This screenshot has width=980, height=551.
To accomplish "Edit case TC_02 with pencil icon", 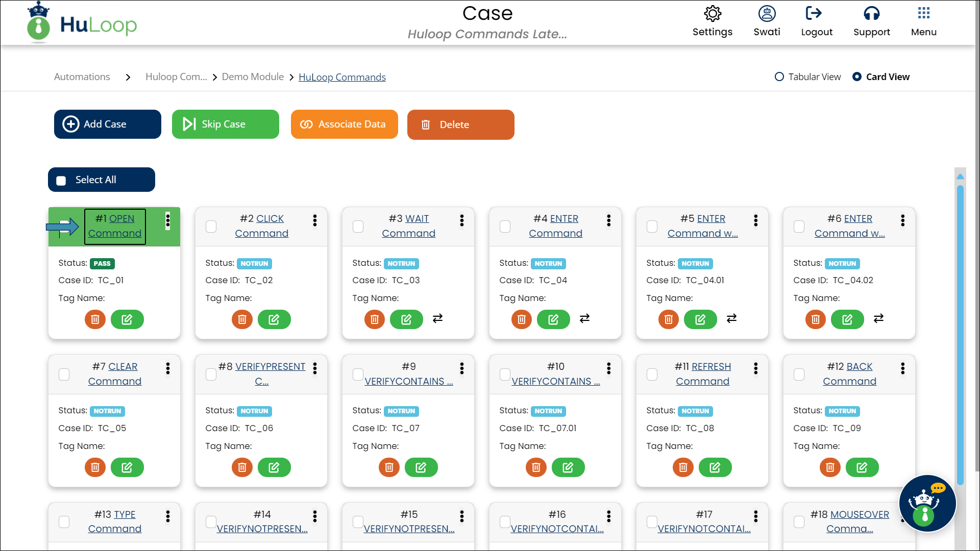I will pos(274,319).
